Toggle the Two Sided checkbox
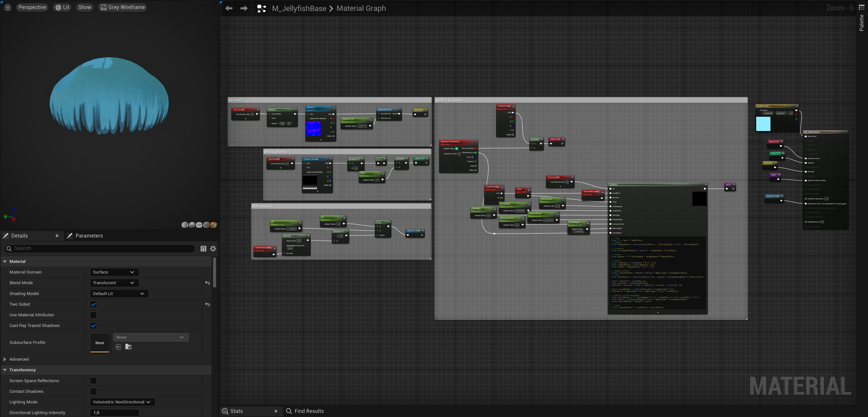Image resolution: width=868 pixels, height=417 pixels. point(93,304)
